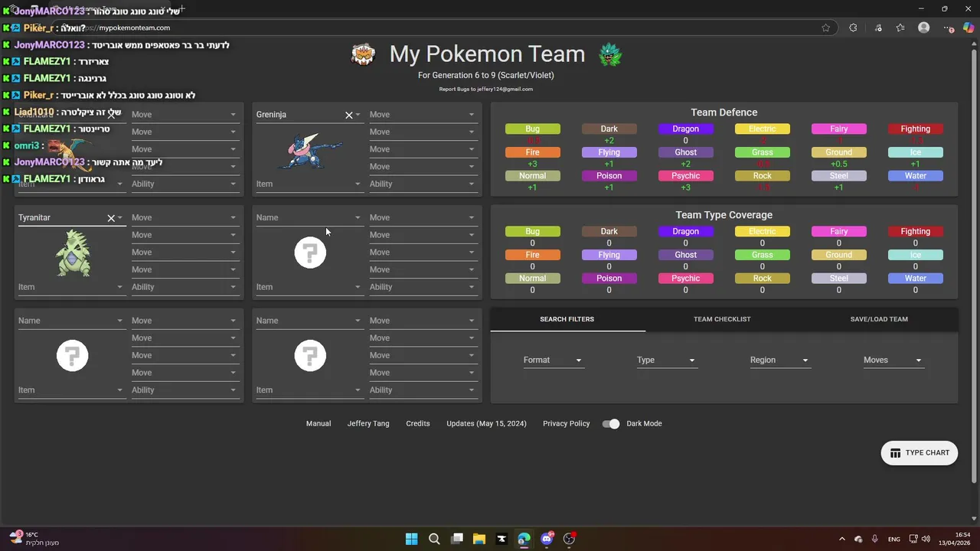Click the Greninja sprite image

pyautogui.click(x=310, y=151)
